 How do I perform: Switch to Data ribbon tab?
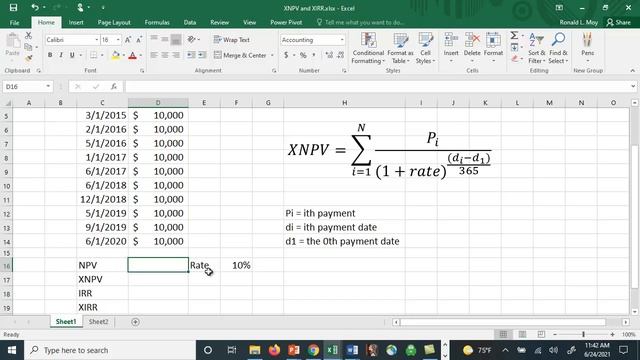click(190, 22)
